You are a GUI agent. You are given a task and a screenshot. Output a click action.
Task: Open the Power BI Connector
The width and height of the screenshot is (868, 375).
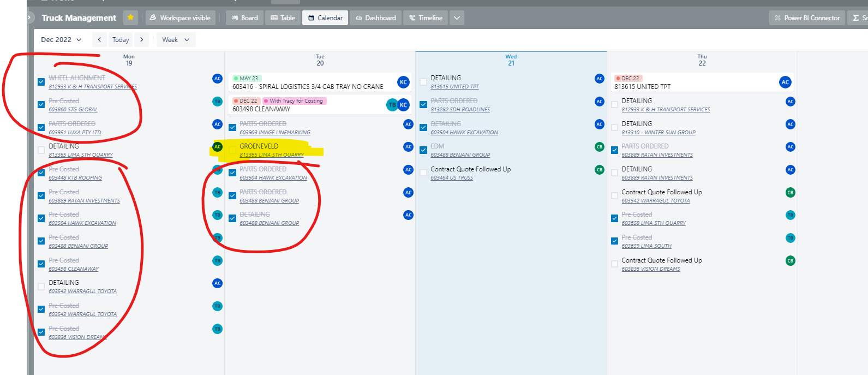click(807, 18)
